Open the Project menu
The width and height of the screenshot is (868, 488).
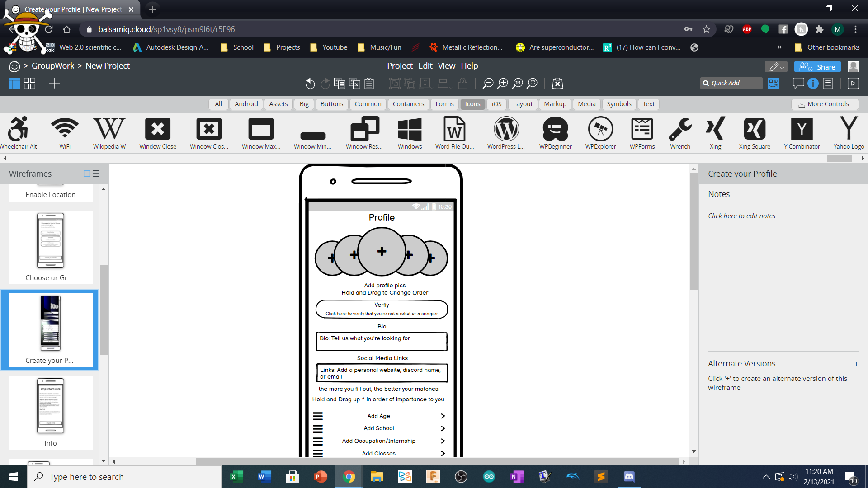click(400, 66)
